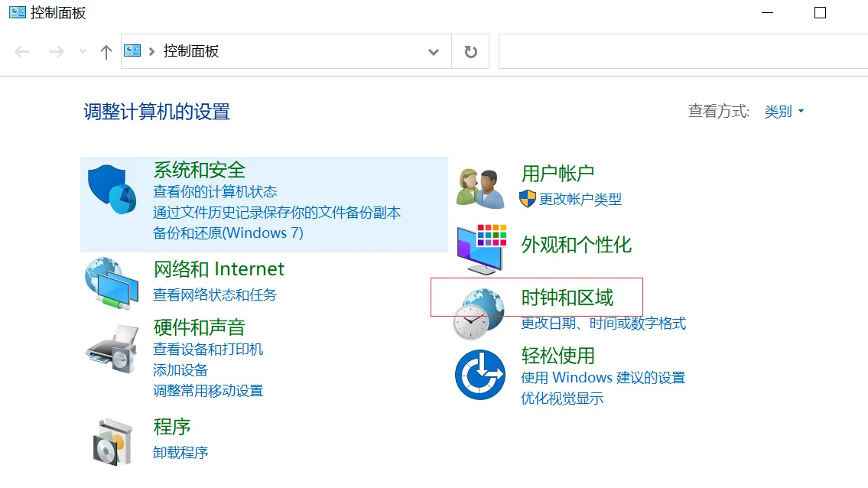Image resolution: width=868 pixels, height=488 pixels.
Task: Click the System and Security shield icon
Action: click(112, 188)
